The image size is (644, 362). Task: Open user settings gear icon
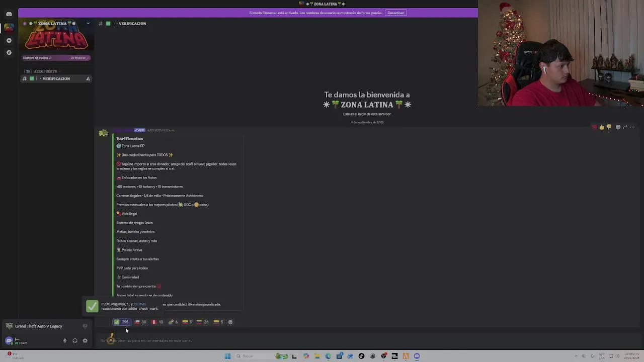coord(85,340)
